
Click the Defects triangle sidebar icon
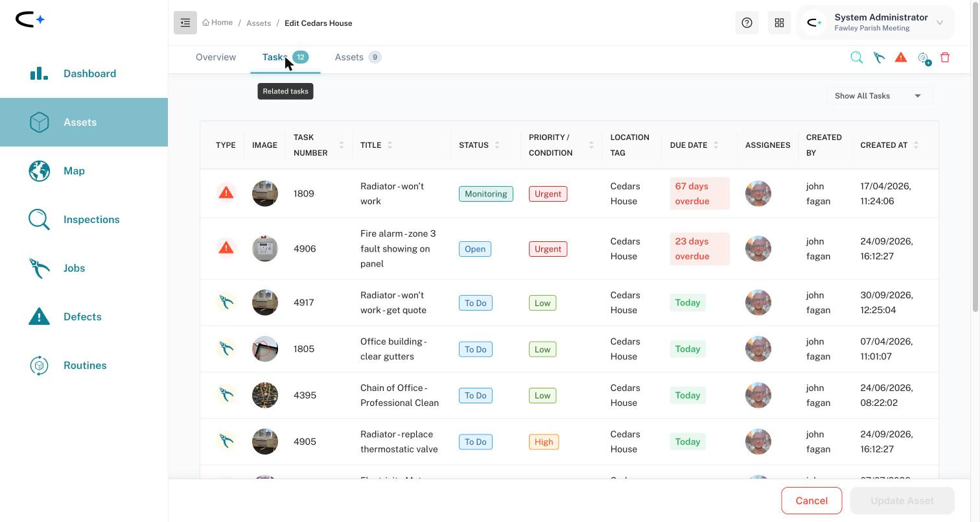[39, 316]
